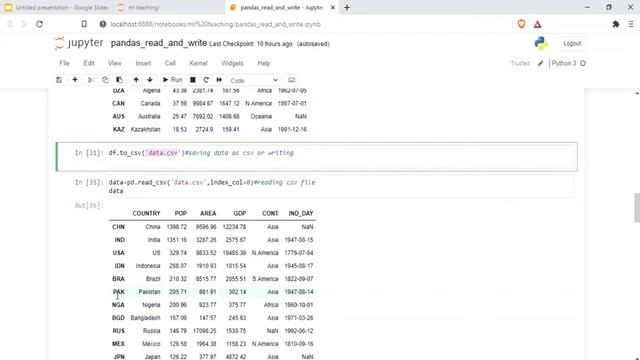Viewport: 640px width, 360px height.
Task: Open the Kernel menu
Action: 198,63
